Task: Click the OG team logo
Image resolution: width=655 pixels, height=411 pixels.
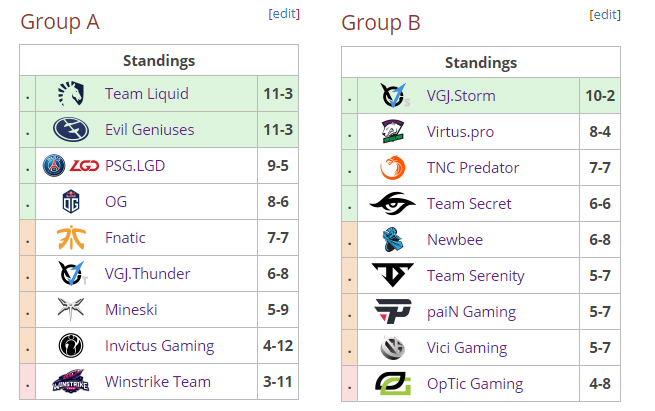Action: click(70, 202)
